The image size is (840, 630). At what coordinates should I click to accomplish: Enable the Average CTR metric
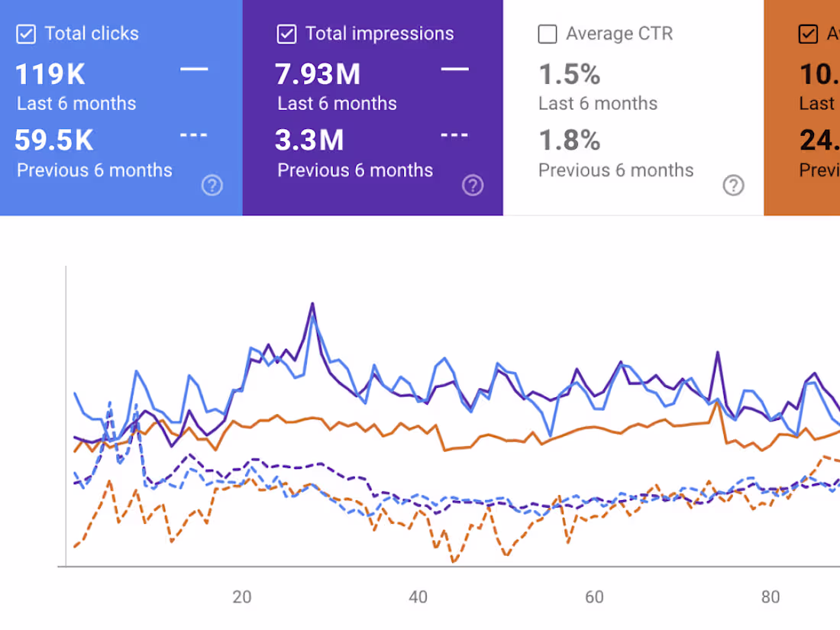tap(547, 34)
